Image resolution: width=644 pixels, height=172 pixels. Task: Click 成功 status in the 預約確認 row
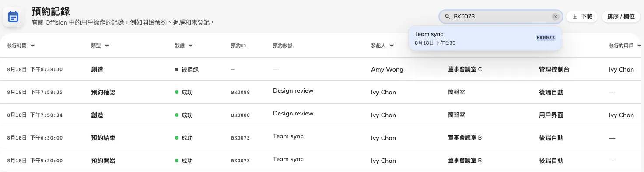(x=184, y=92)
